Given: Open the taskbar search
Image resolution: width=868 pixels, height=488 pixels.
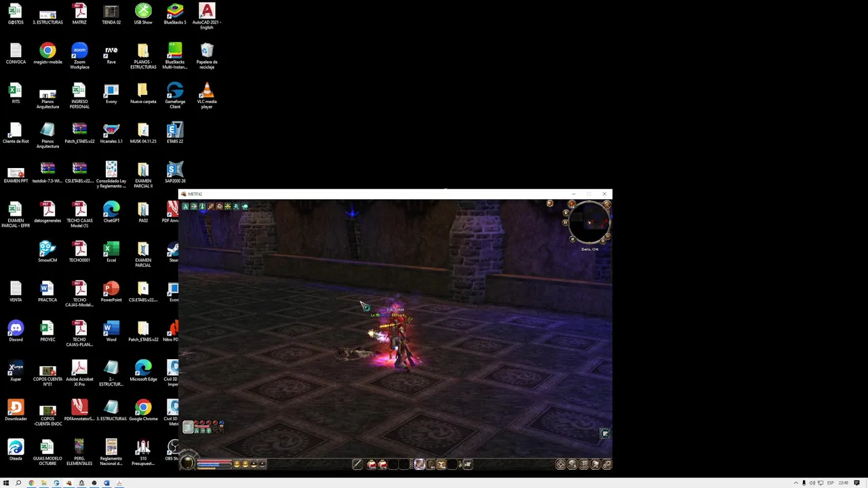Looking at the screenshot, I should pyautogui.click(x=18, y=483).
